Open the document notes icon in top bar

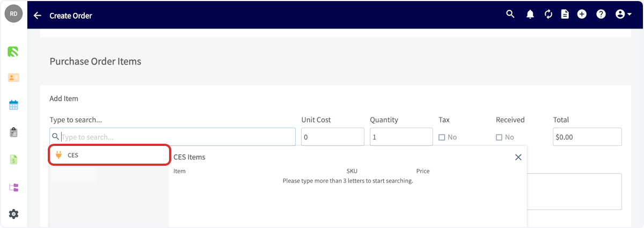565,14
